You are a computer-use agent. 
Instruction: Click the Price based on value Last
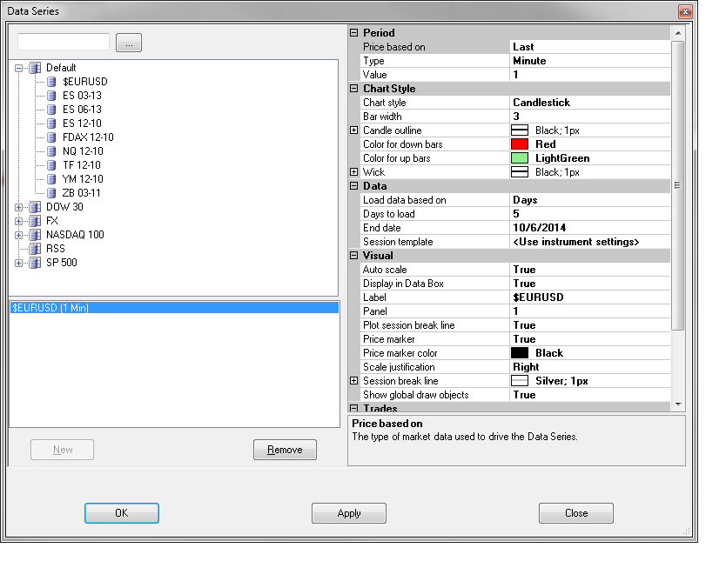pyautogui.click(x=523, y=47)
